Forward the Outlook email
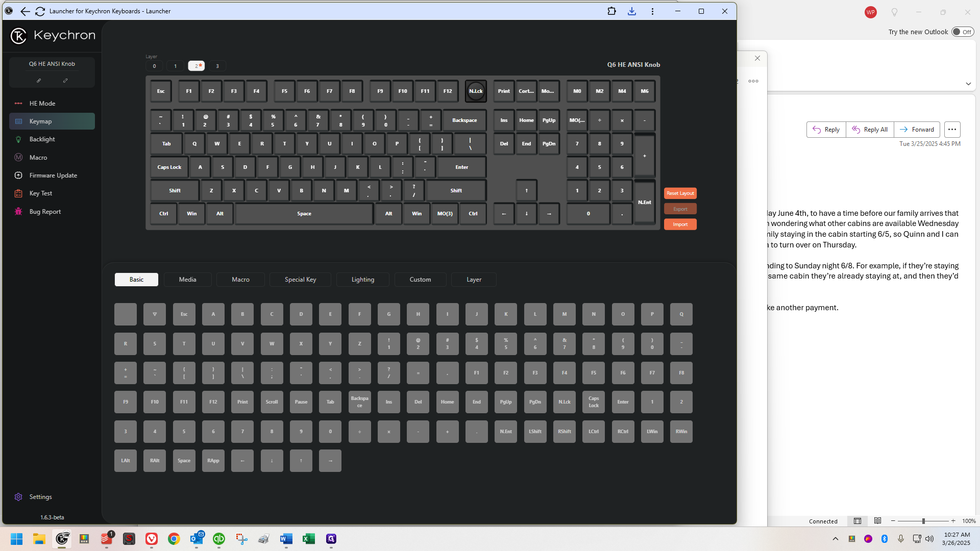Image resolution: width=980 pixels, height=551 pixels. pos(917,130)
